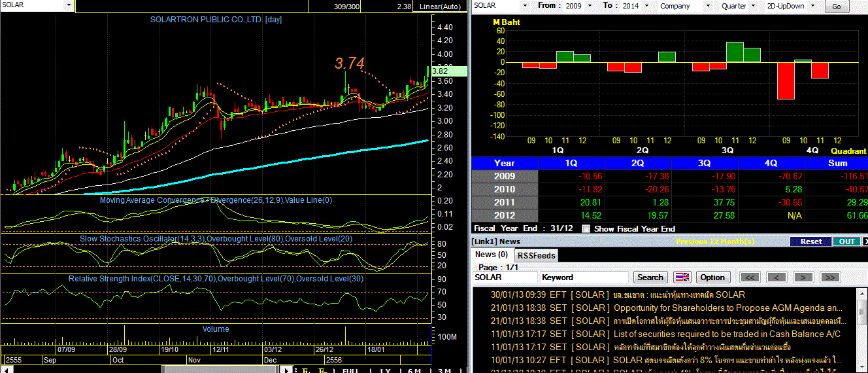868x373 pixels.
Task: Open news 'List of securities required to be traded in Cash Balance'
Action: click(727, 334)
